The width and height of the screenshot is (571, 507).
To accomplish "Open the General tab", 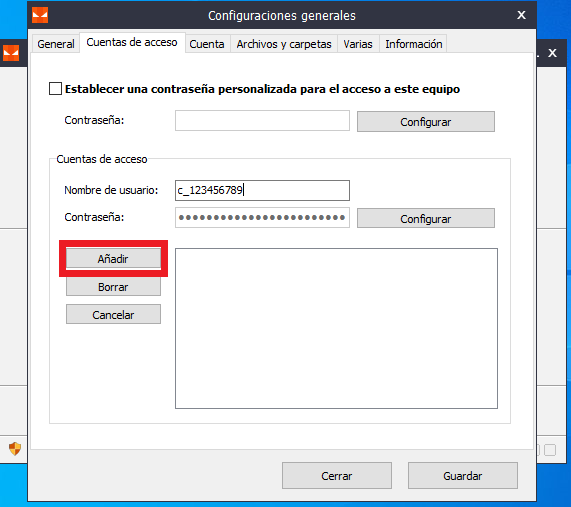I will (56, 44).
